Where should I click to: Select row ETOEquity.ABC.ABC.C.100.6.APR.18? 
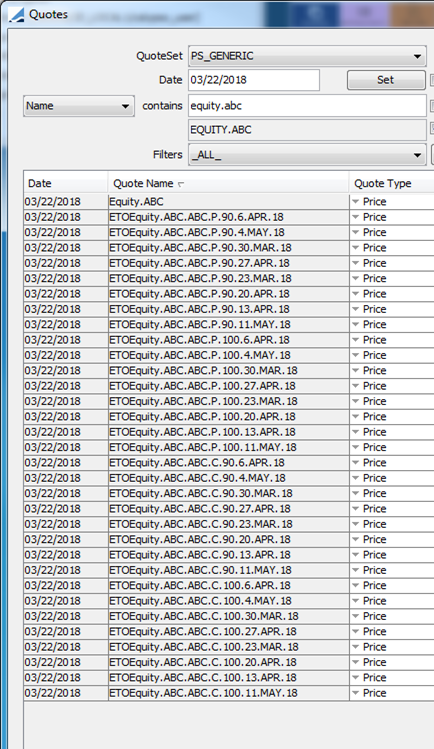point(229,585)
